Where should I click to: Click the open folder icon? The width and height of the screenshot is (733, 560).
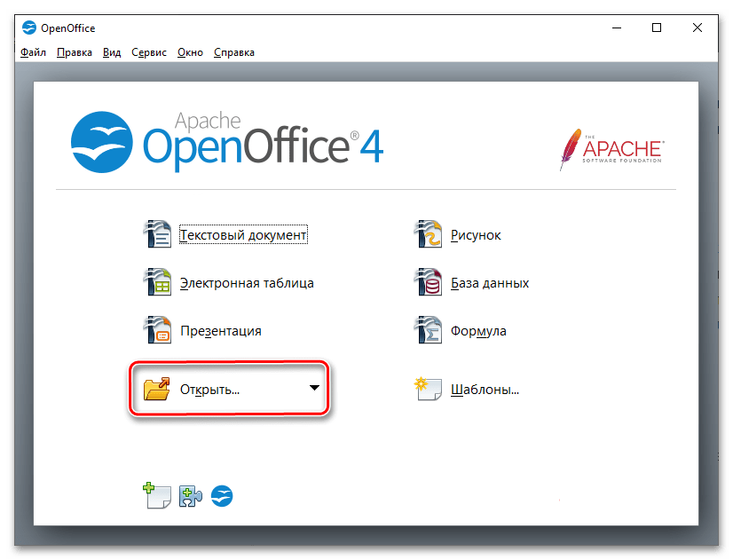click(x=157, y=389)
